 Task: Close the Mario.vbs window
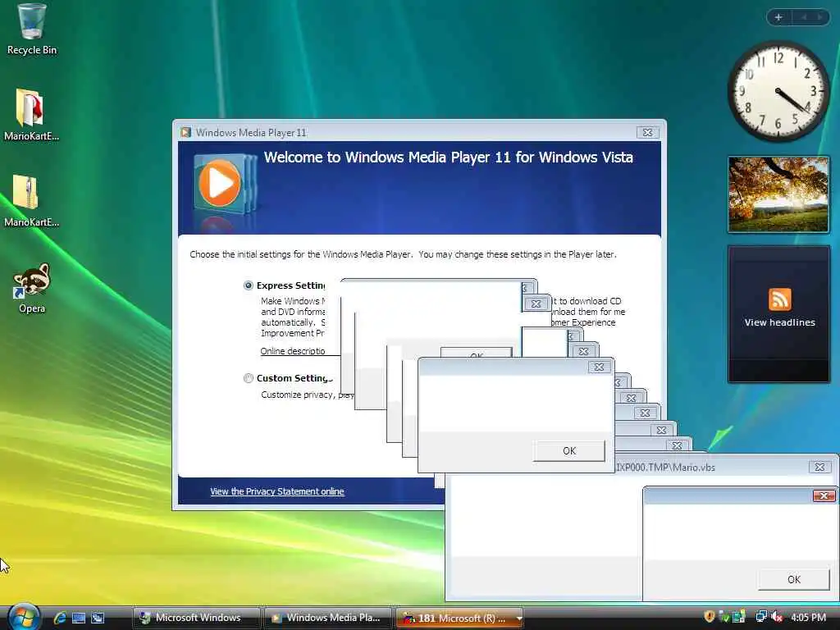coord(819,467)
